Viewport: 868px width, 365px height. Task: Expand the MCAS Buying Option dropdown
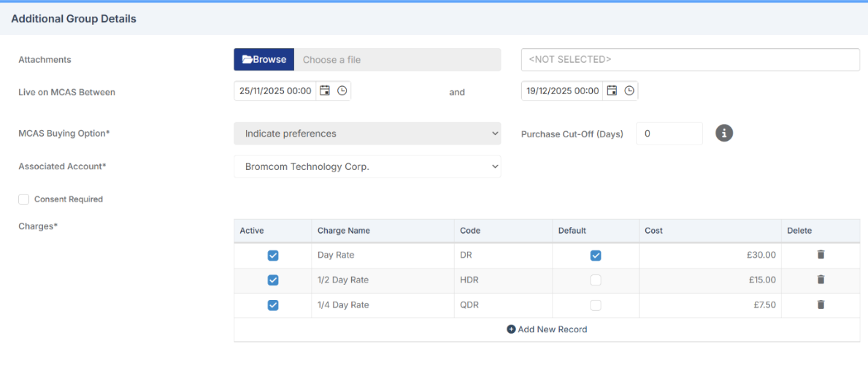(367, 134)
